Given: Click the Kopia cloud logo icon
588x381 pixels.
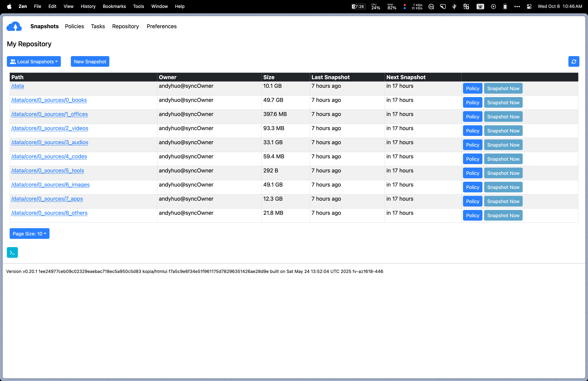Looking at the screenshot, I should coord(14,27).
